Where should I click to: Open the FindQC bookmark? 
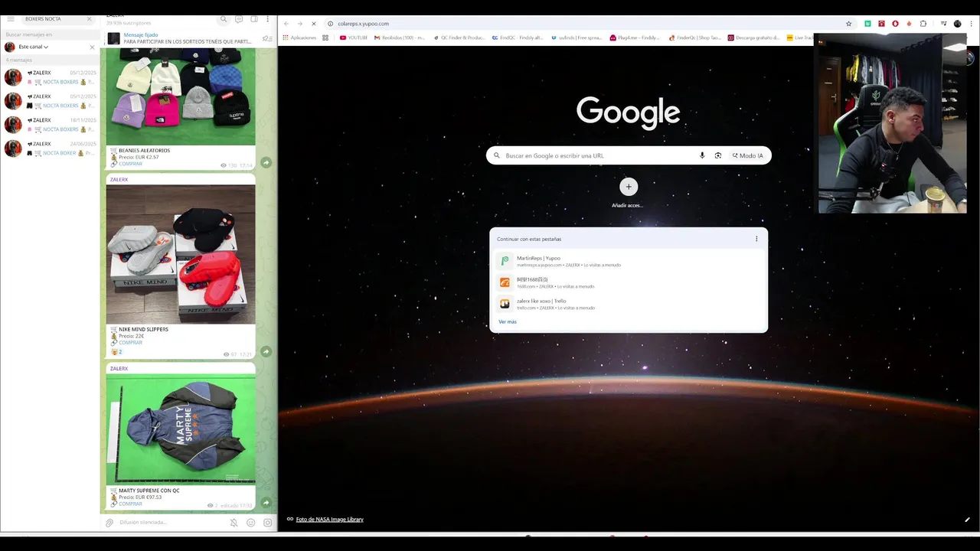pos(517,37)
